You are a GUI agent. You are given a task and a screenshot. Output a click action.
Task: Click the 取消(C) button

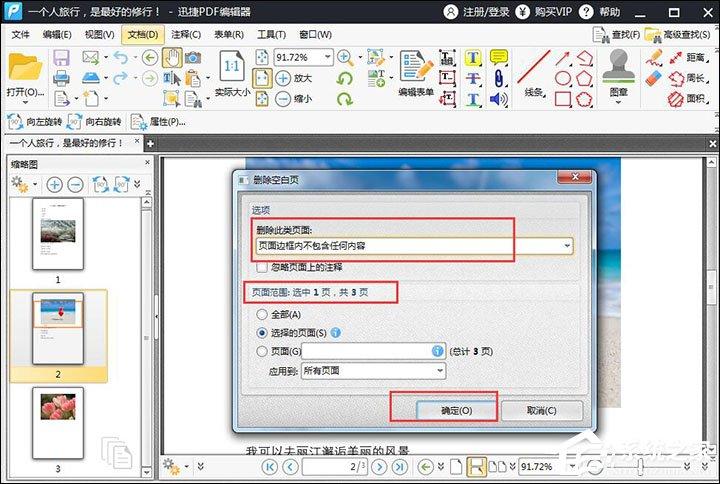[542, 411]
